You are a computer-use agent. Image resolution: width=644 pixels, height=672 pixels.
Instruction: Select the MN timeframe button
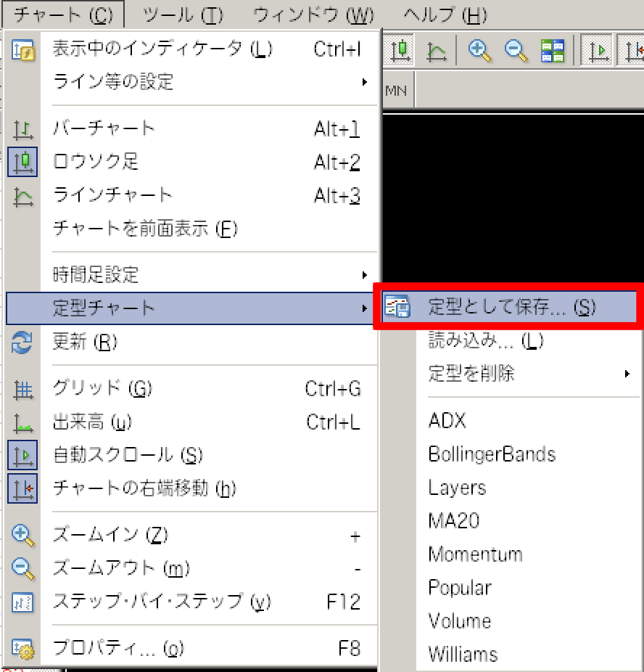pos(396,91)
